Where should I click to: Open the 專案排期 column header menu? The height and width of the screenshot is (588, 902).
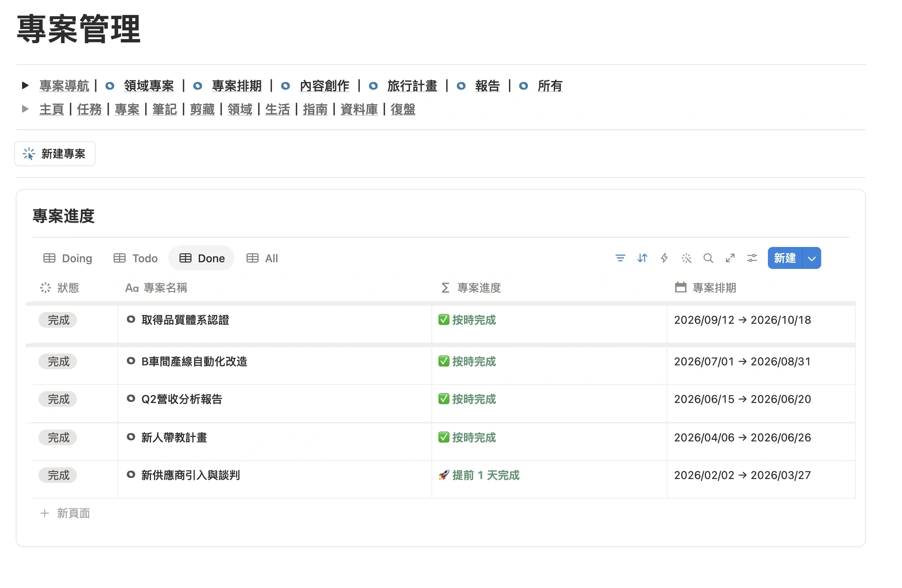[706, 288]
